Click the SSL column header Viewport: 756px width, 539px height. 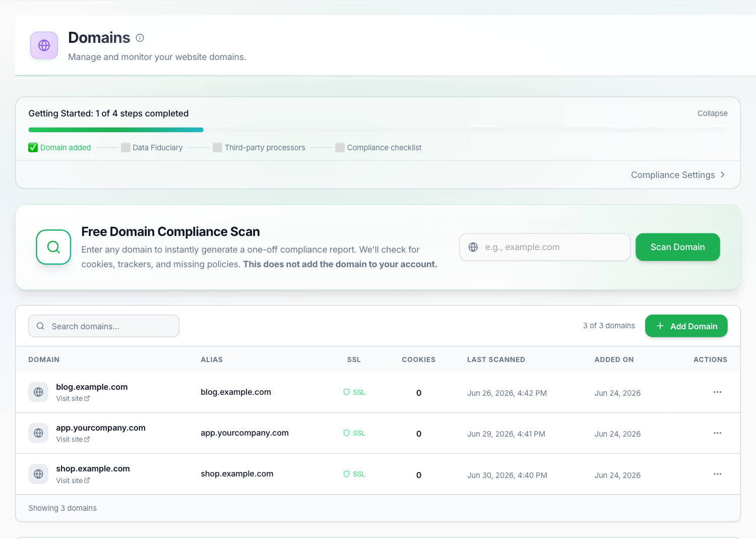(x=354, y=360)
